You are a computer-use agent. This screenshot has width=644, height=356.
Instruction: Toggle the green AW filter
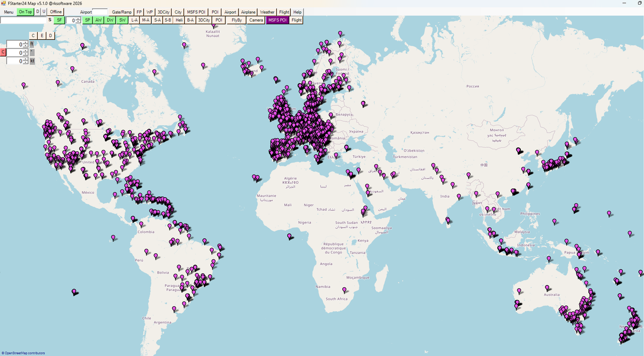(x=99, y=20)
